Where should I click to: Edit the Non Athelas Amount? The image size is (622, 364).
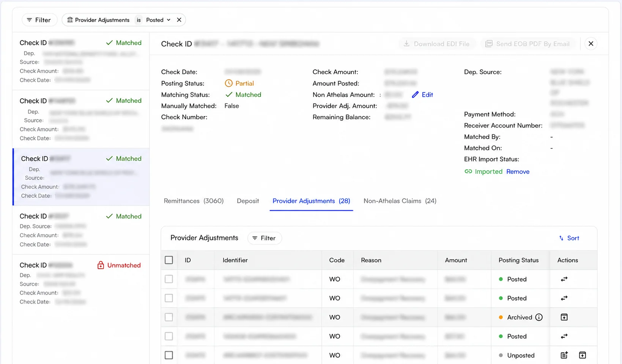pos(423,95)
